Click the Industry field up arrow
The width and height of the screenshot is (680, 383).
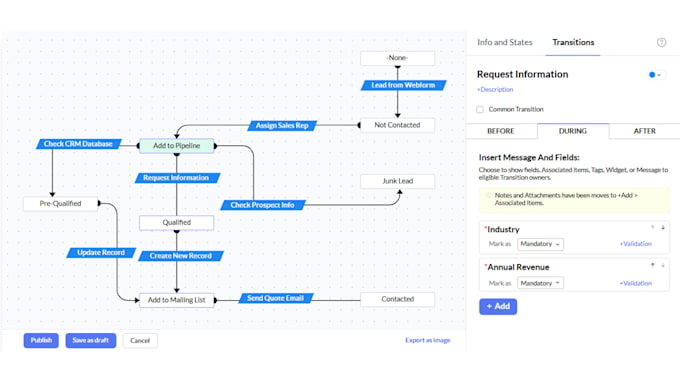click(x=652, y=228)
